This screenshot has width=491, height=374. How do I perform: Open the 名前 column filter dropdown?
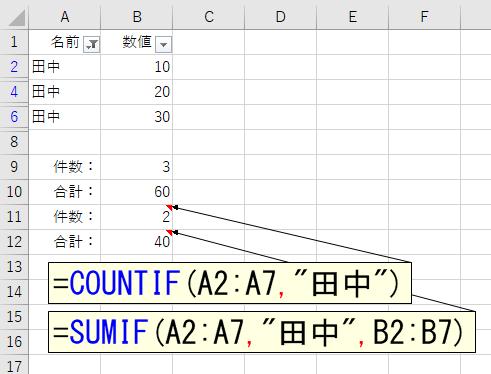pos(92,44)
